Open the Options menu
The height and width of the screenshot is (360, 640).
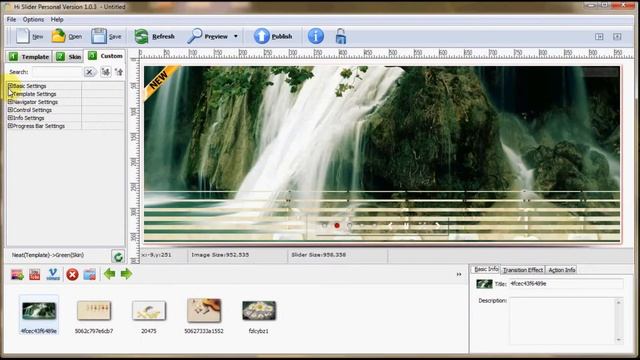point(33,19)
